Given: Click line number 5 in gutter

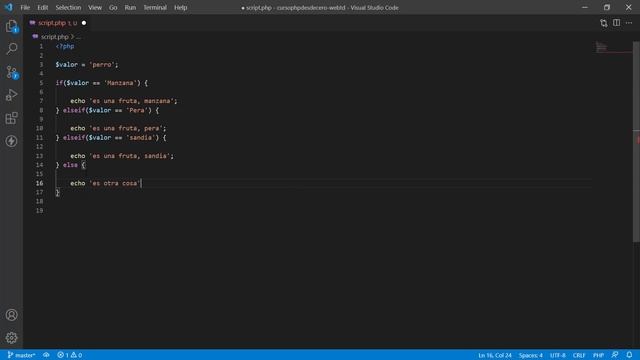Looking at the screenshot, I should pos(41,83).
